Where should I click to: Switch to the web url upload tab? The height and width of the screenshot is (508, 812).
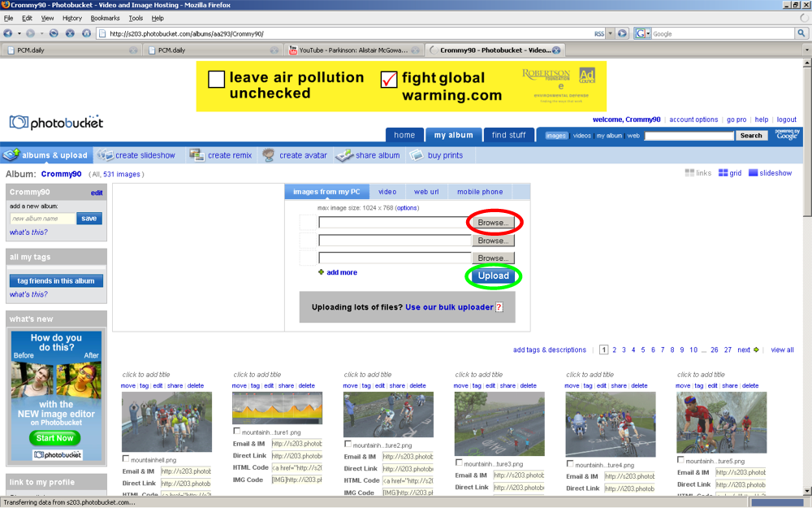[x=426, y=192]
